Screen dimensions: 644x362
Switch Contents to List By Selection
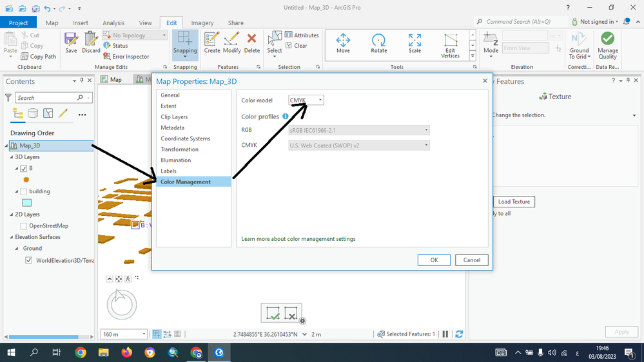click(48, 114)
